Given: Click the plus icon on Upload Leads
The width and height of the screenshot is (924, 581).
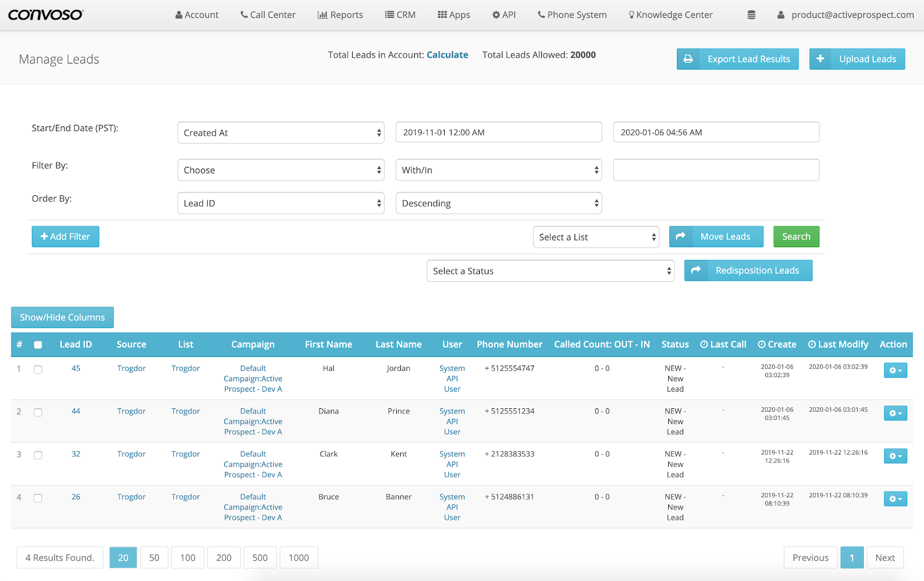Looking at the screenshot, I should [820, 59].
